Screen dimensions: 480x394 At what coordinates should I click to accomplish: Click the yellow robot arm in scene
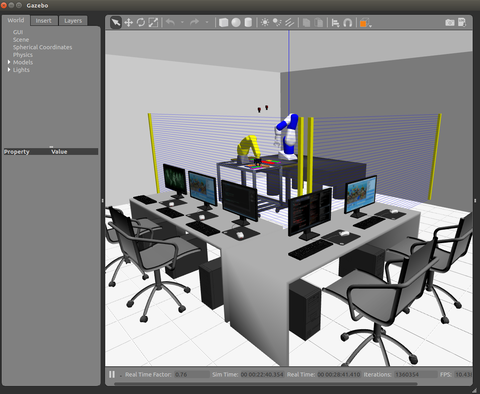coord(248,148)
